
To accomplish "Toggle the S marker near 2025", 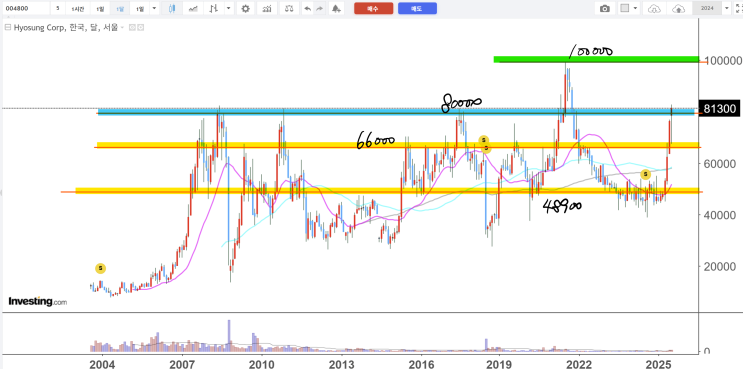I will [645, 174].
